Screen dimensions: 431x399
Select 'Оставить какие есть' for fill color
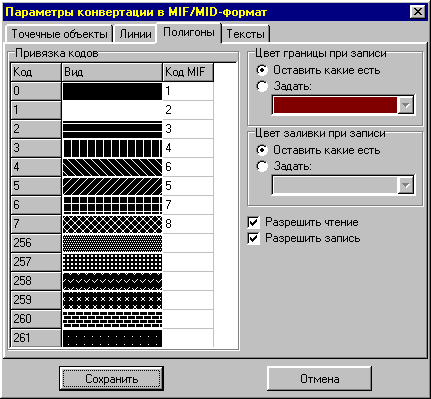click(262, 150)
